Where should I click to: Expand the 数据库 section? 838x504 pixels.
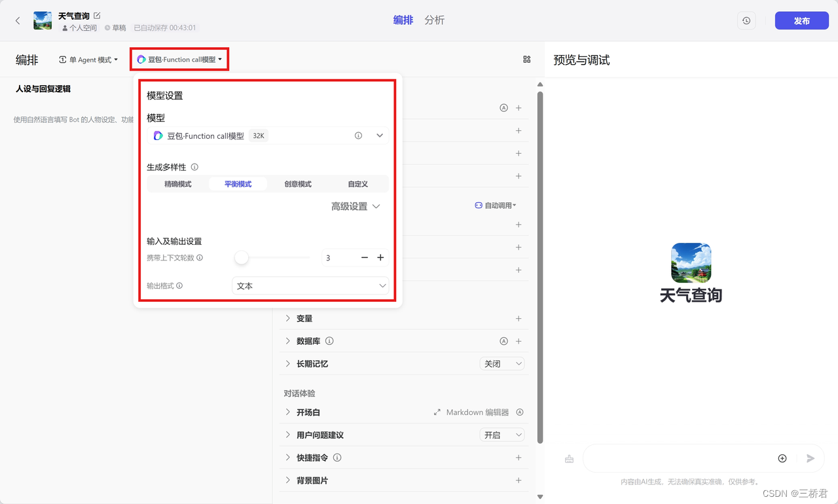click(x=287, y=341)
